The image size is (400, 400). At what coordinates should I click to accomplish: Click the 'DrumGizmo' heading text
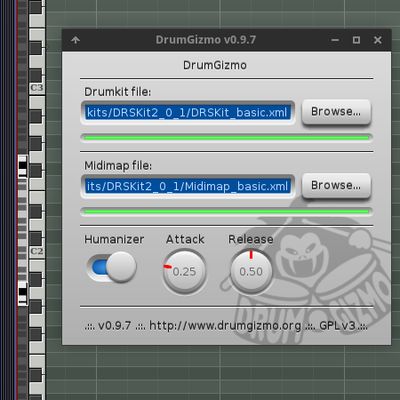tap(215, 65)
